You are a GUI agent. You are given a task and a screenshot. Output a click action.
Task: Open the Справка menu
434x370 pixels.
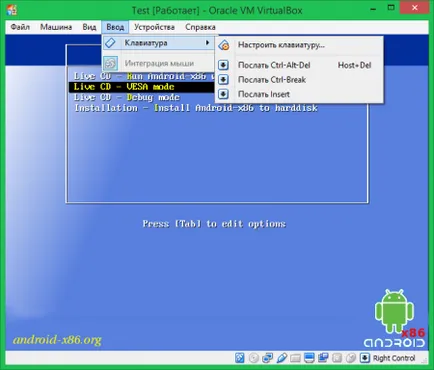coord(200,27)
